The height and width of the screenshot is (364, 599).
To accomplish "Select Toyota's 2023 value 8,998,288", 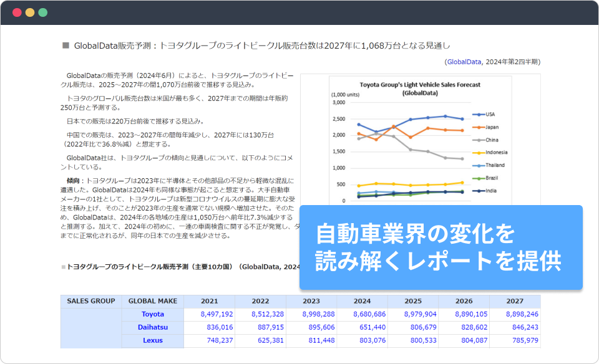I will coord(319,314).
